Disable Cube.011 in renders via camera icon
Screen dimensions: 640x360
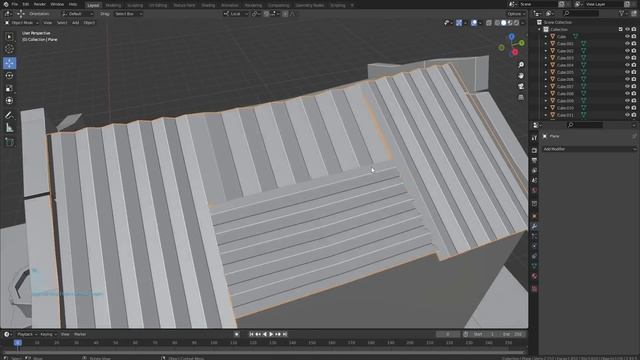point(634,115)
